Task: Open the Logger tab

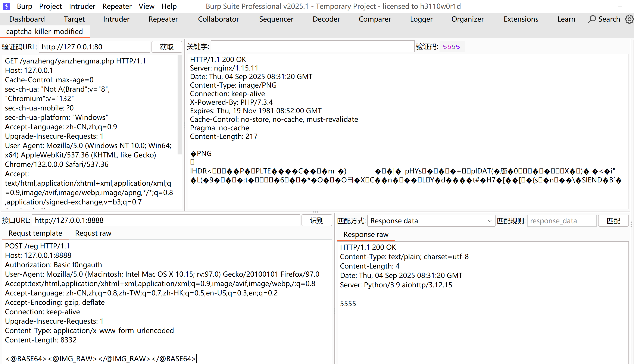Action: click(x=421, y=19)
